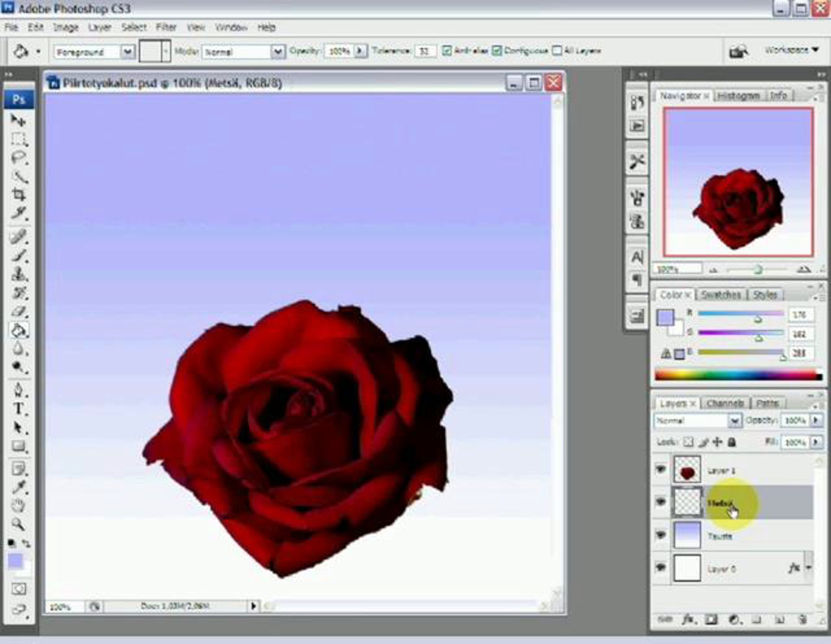This screenshot has height=644, width=831.
Task: Select the Clone Stamp tool
Action: [18, 274]
